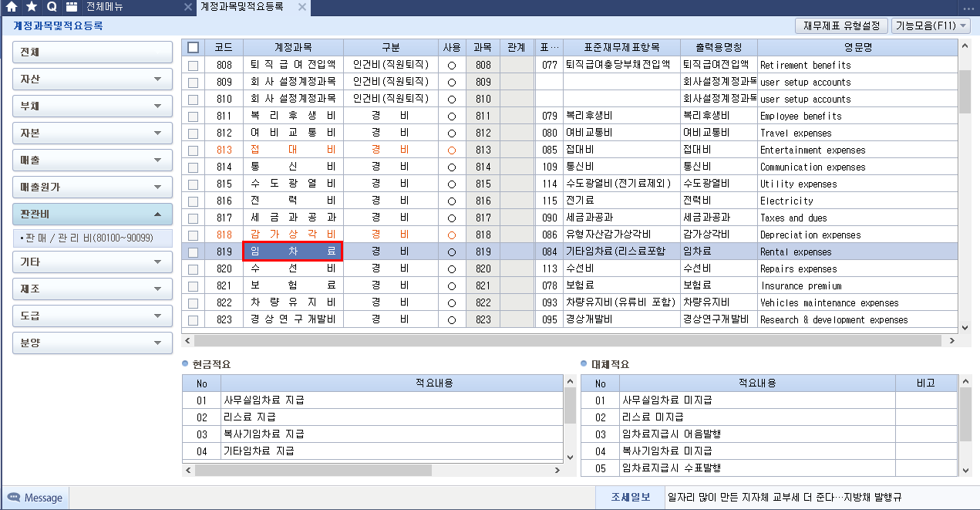980x510 pixels.
Task: Check the box for code 808 row
Action: click(x=193, y=66)
